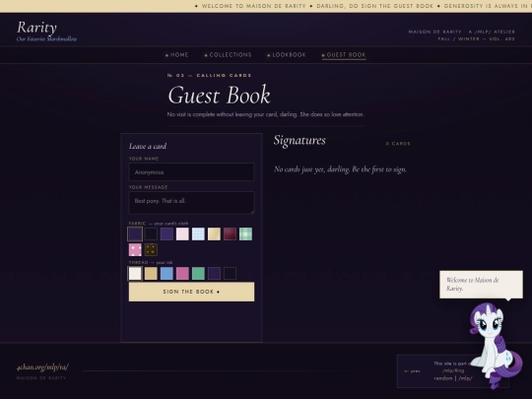Open the Lookbook nav item
The width and height of the screenshot is (532, 399).
point(287,54)
